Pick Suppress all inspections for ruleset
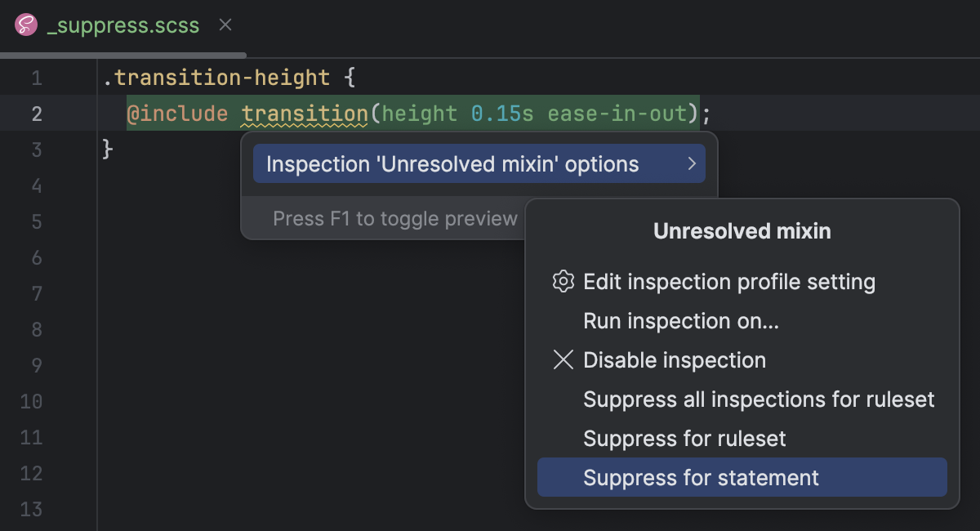The width and height of the screenshot is (980, 531). coord(759,399)
